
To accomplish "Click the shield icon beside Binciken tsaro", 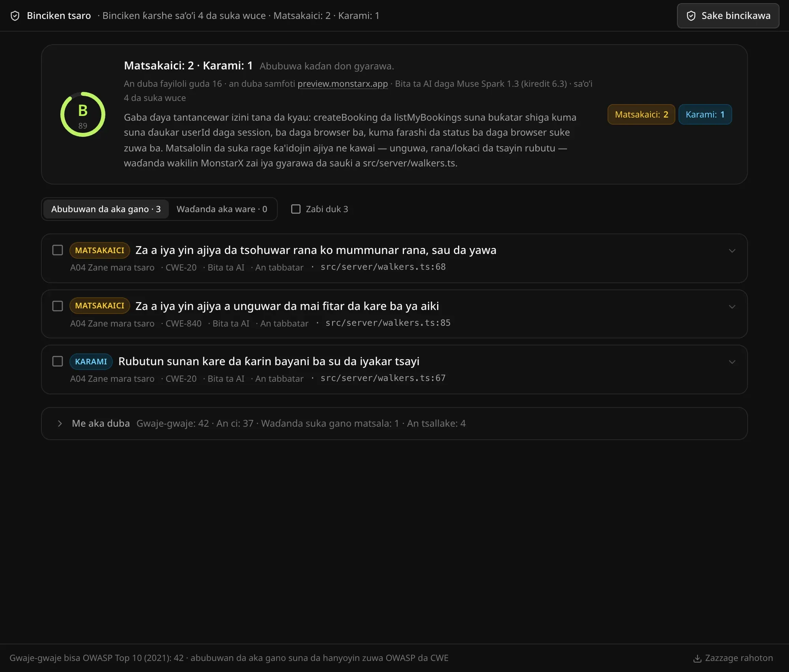I will point(15,16).
